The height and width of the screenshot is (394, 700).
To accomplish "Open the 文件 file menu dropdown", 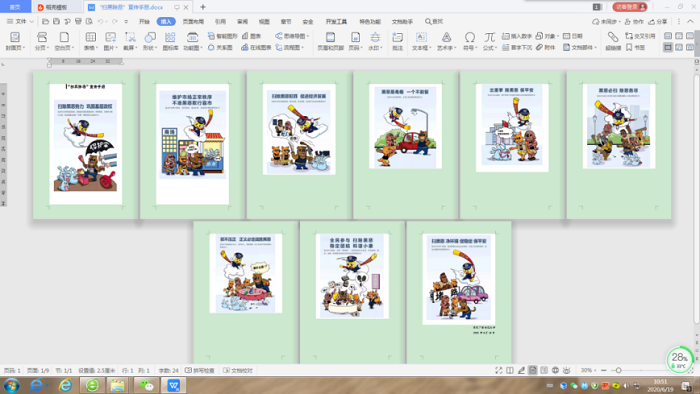I will pos(21,21).
